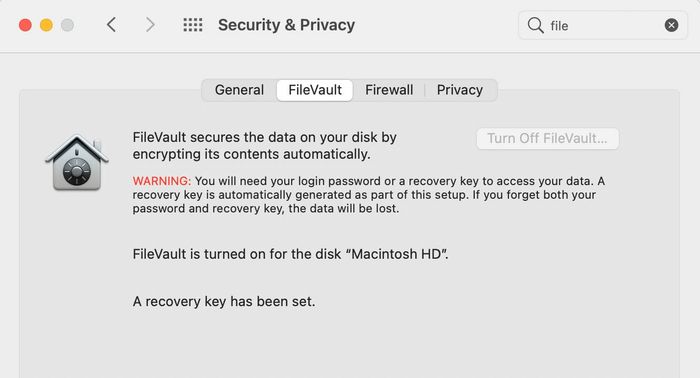700x378 pixels.
Task: Click the gray disabled zoom window button
Action: click(67, 25)
